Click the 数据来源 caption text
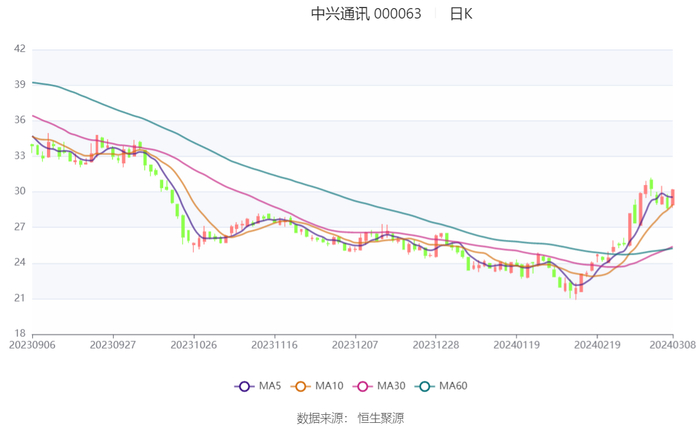Image resolution: width=700 pixels, height=426 pixels. pyautogui.click(x=322, y=418)
